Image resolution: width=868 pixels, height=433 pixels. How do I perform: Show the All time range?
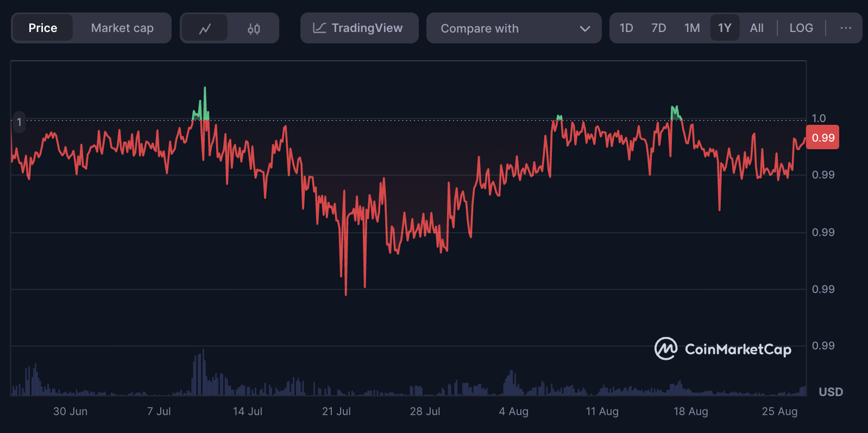(757, 28)
